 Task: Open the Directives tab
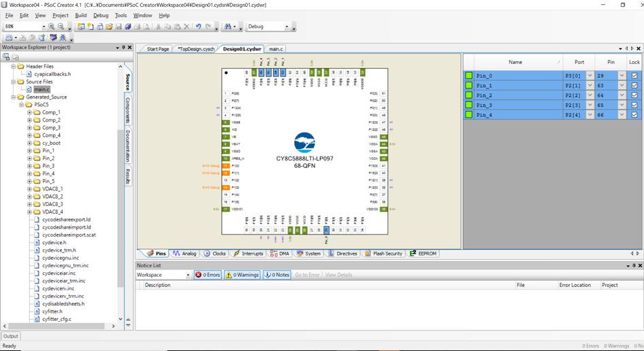[x=342, y=253]
